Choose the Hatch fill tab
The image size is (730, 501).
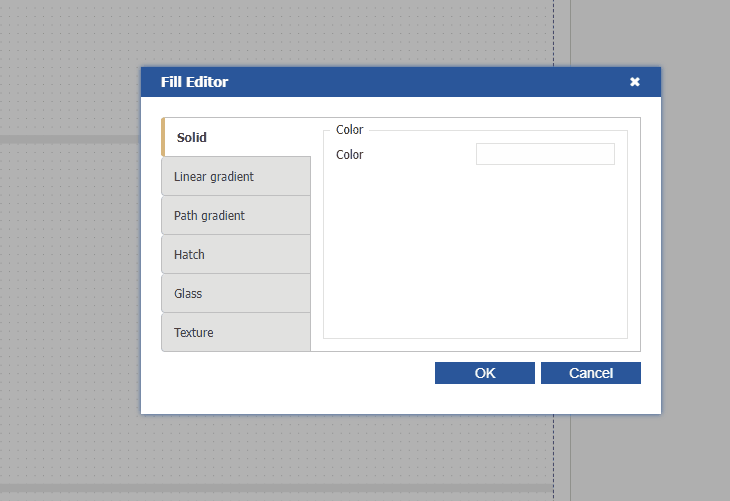point(236,254)
